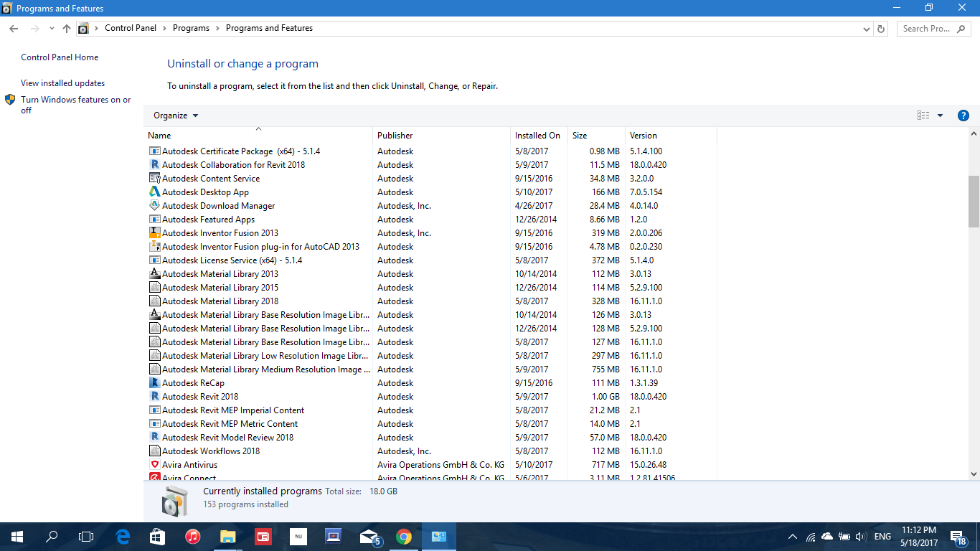Click the Autodesk Workflows 2018 icon
This screenshot has width=980, height=551.
coord(154,451)
